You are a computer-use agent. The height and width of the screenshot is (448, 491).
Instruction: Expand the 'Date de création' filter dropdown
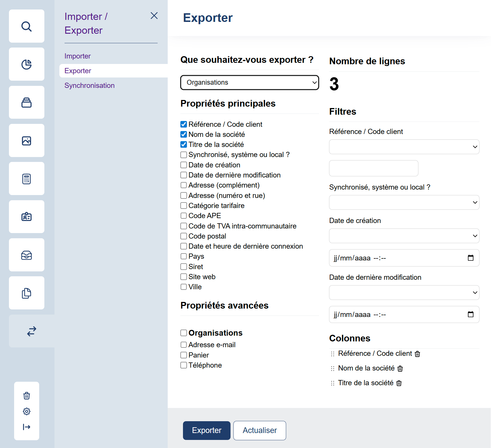click(404, 236)
